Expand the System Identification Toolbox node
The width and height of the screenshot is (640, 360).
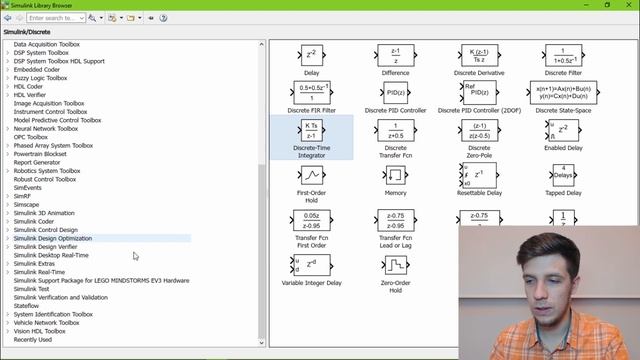(x=7, y=314)
